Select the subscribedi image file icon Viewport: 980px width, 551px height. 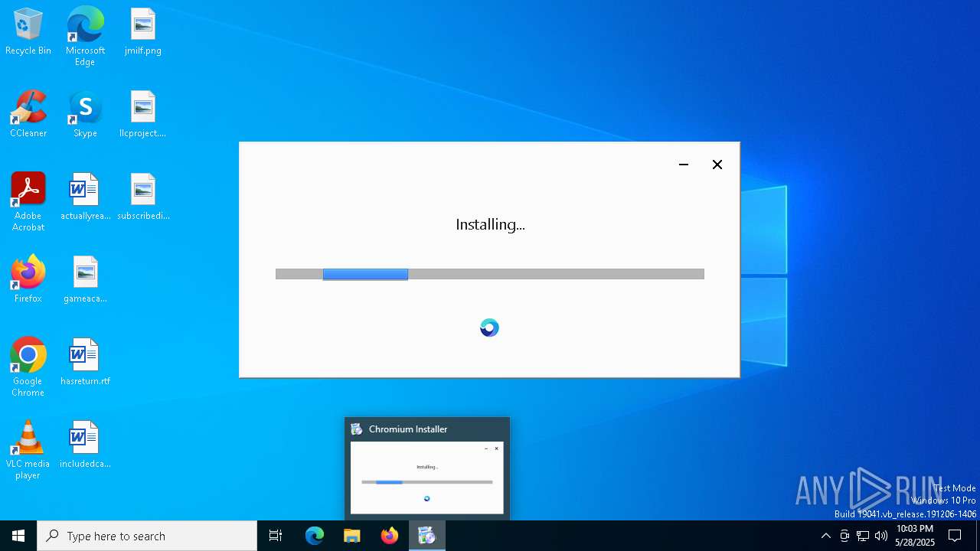142,197
